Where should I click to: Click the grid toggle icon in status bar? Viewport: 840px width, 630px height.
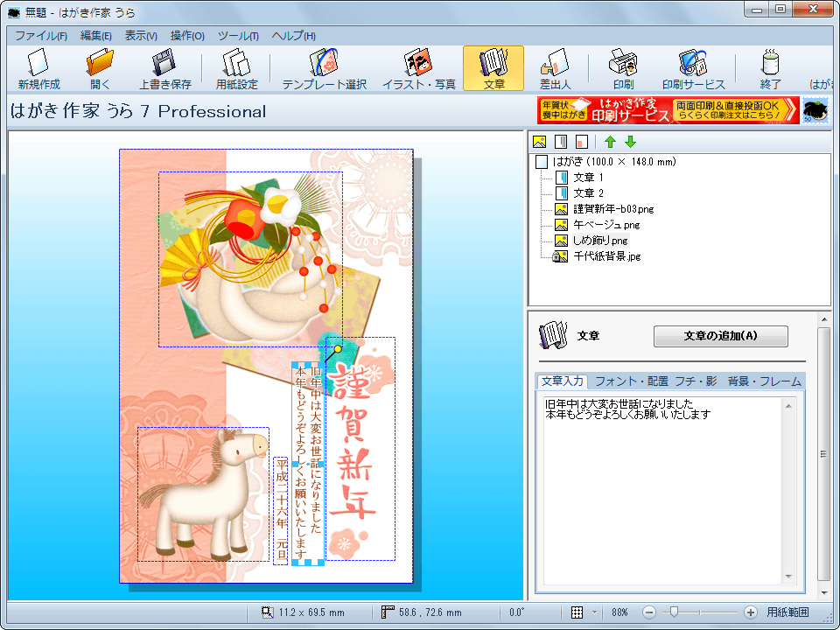(x=577, y=612)
